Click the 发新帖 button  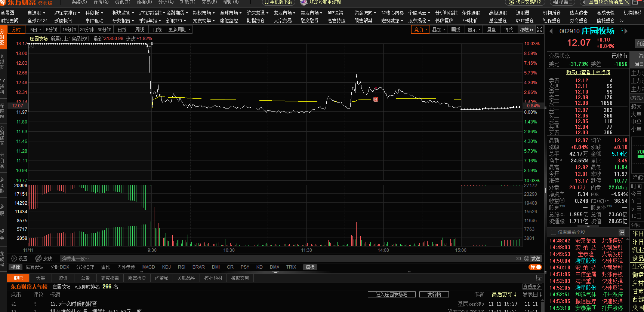pyautogui.click(x=434, y=294)
